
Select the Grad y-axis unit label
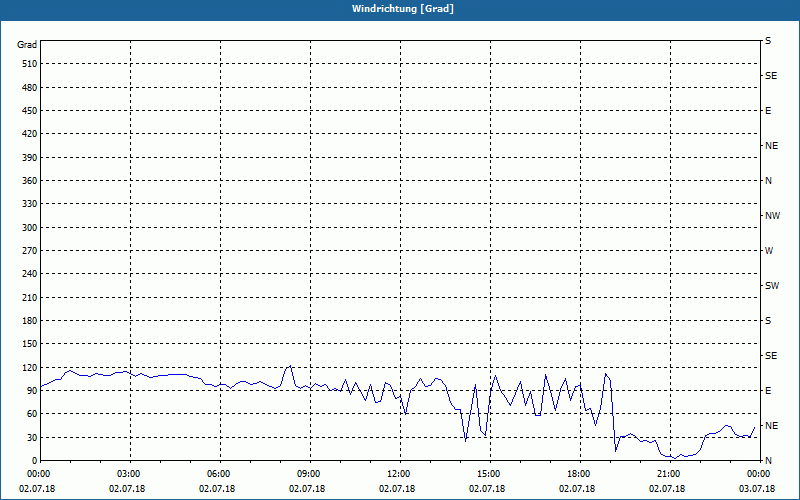pos(27,45)
